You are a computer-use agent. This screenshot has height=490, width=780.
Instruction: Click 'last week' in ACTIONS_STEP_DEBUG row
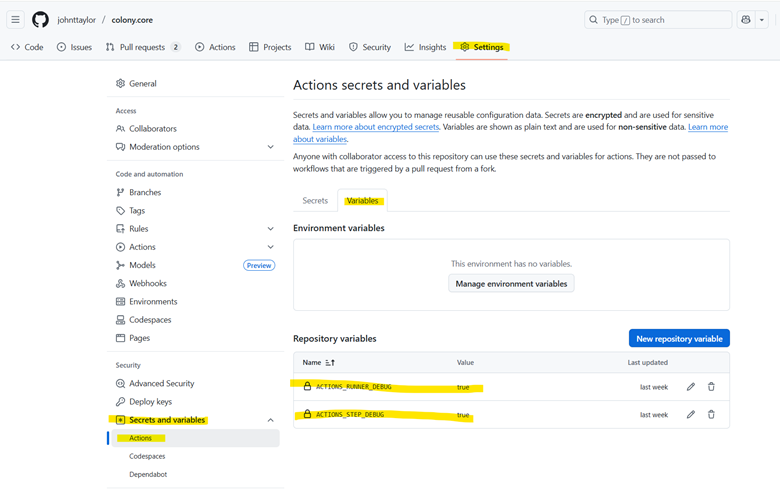654,414
